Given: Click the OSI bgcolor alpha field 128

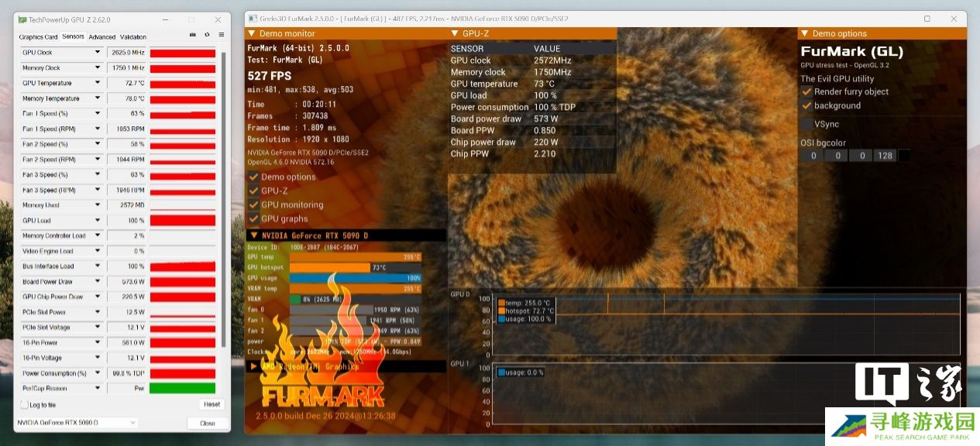Looking at the screenshot, I should (885, 156).
